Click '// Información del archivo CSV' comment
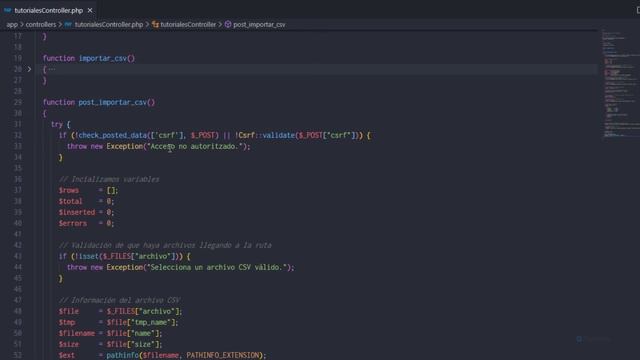This screenshot has height=360, width=640. [119, 300]
